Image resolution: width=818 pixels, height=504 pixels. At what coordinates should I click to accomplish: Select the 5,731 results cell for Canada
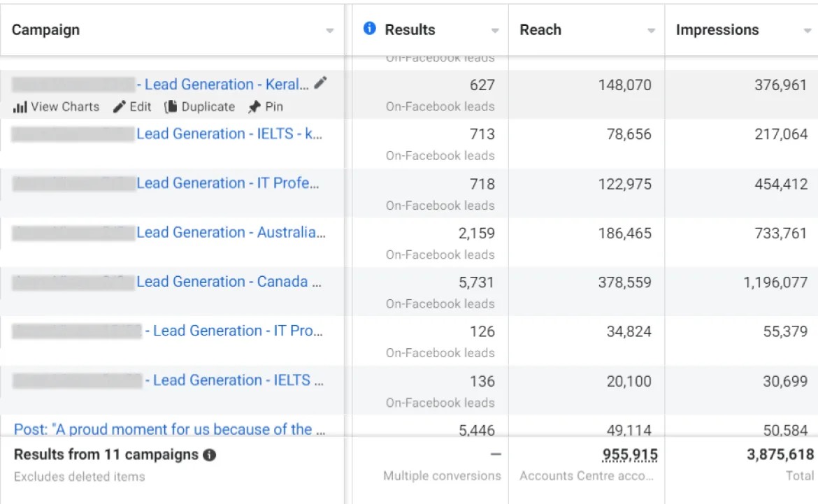point(475,282)
